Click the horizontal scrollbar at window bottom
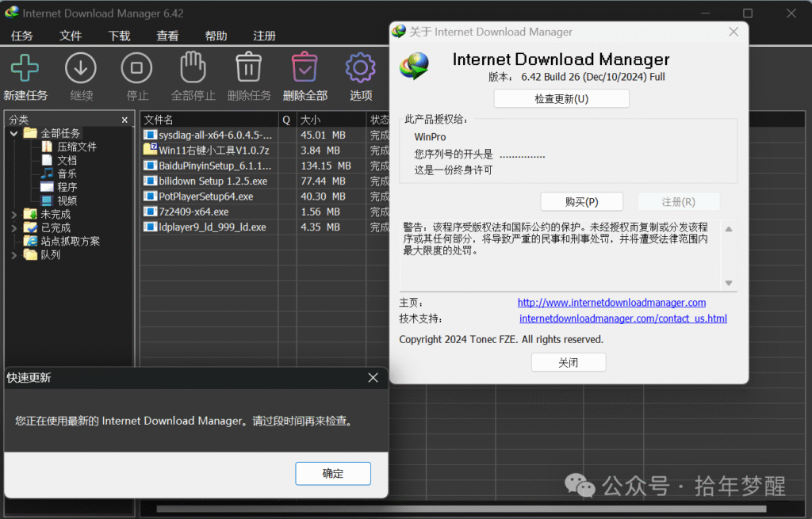Viewport: 812px width, 519px height. tap(461, 509)
